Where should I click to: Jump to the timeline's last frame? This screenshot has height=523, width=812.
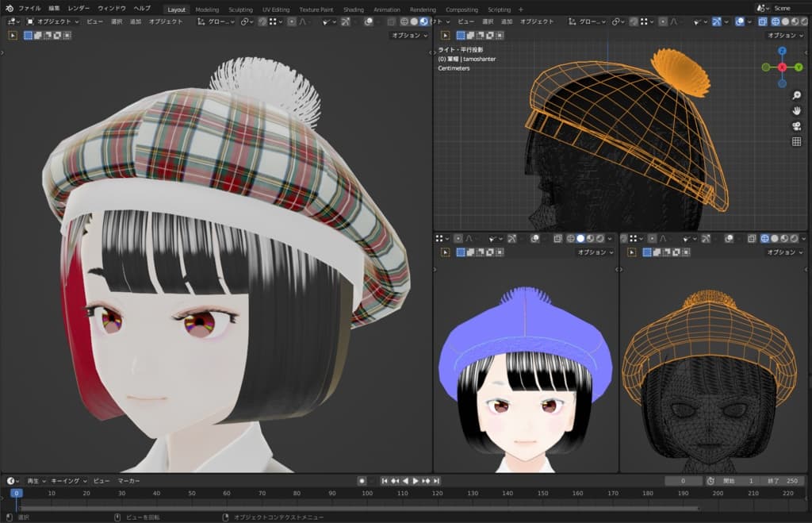click(436, 481)
